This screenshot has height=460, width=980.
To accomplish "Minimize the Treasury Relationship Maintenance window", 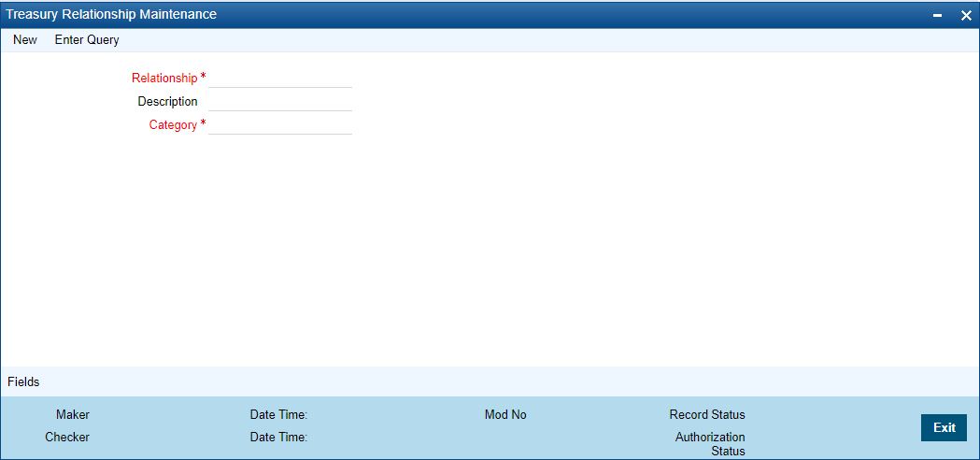I will (938, 16).
